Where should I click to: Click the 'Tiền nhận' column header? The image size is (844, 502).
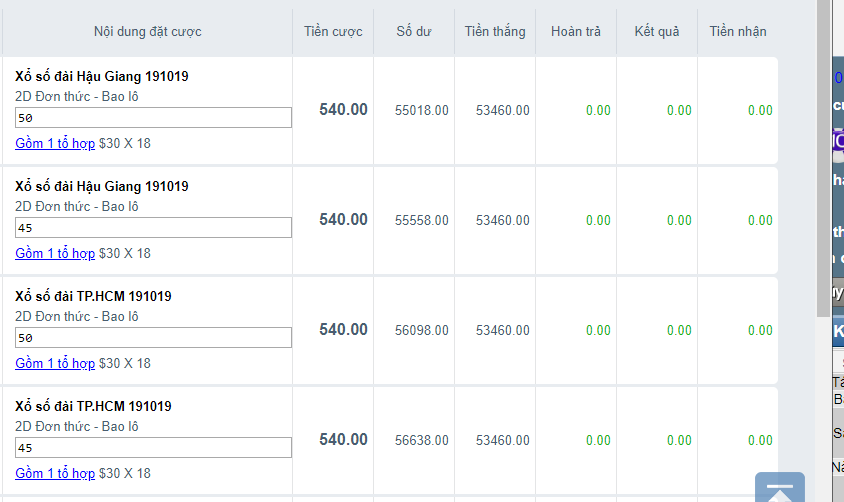tap(738, 32)
